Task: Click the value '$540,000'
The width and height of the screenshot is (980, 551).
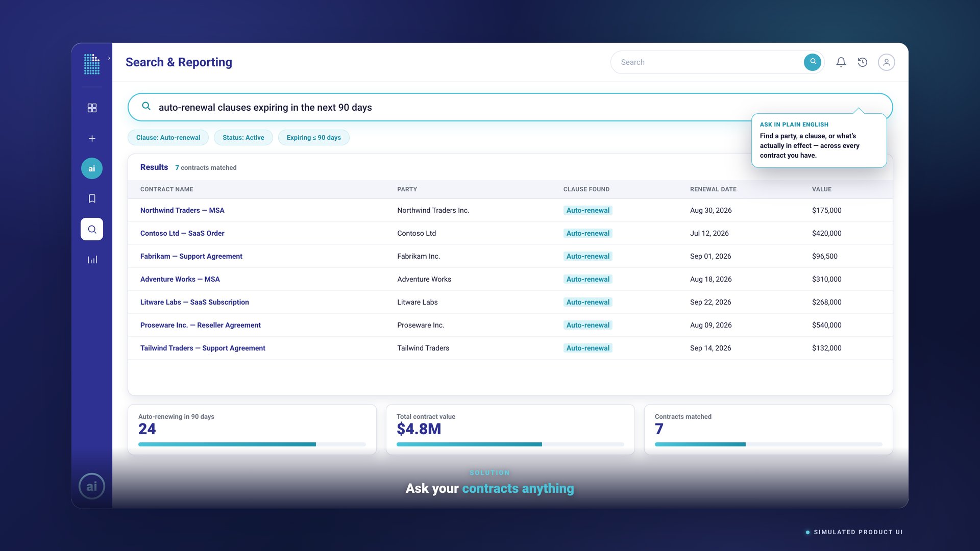Action: (826, 325)
